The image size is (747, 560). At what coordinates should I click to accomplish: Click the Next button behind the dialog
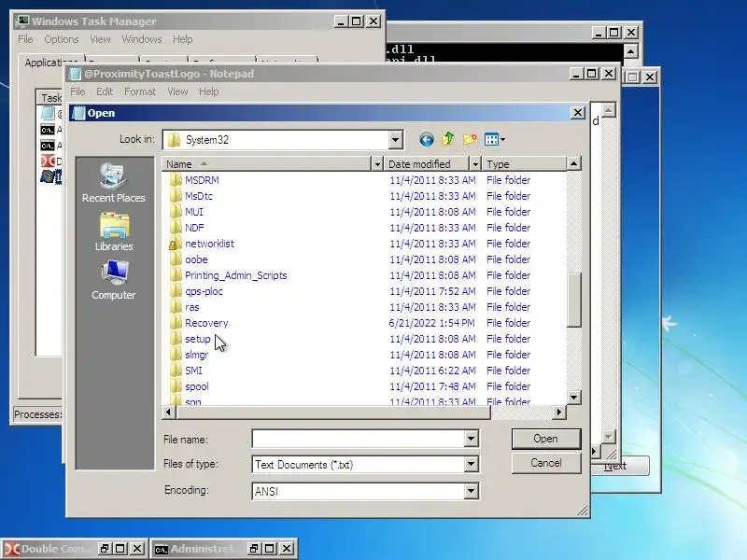(620, 466)
